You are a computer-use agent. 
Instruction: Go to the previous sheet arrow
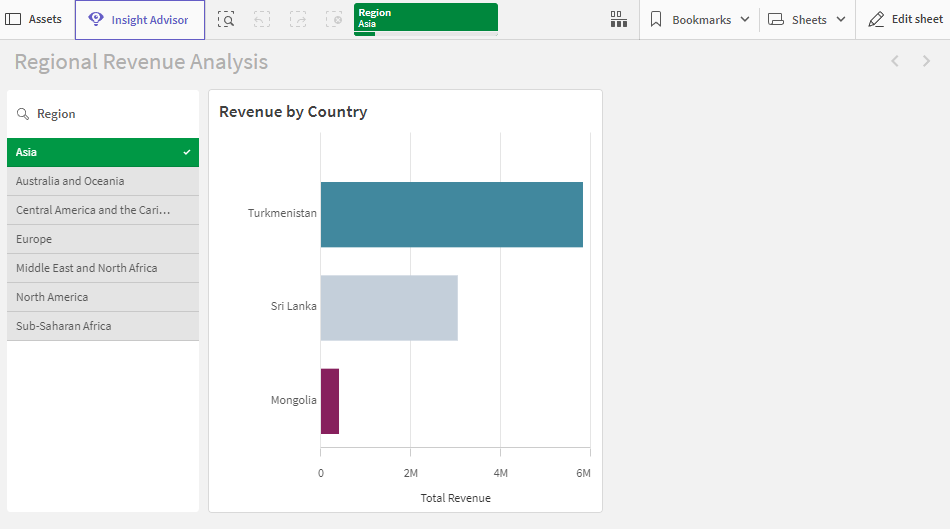(x=895, y=62)
